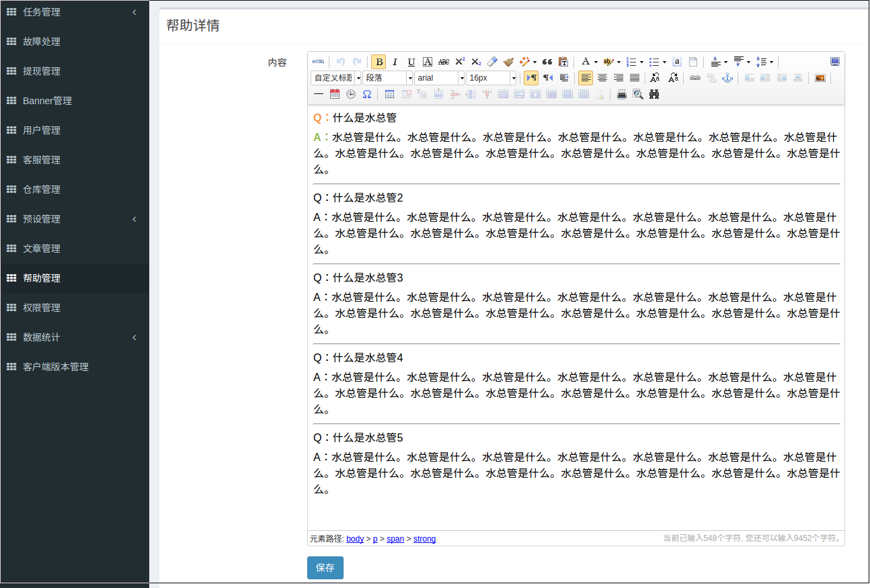Image resolution: width=870 pixels, height=588 pixels.
Task: Preview the editor content
Action: [638, 94]
